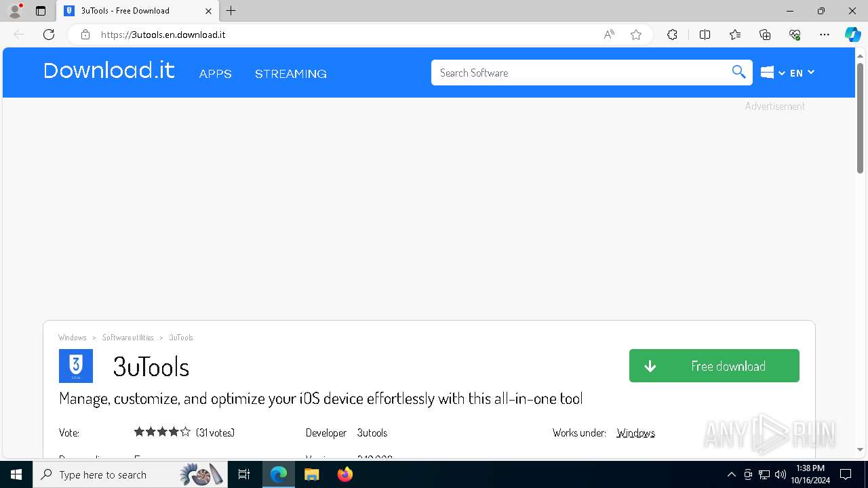Open File Explorer from taskbar
Viewport: 868px width, 488px height.
[x=311, y=474]
